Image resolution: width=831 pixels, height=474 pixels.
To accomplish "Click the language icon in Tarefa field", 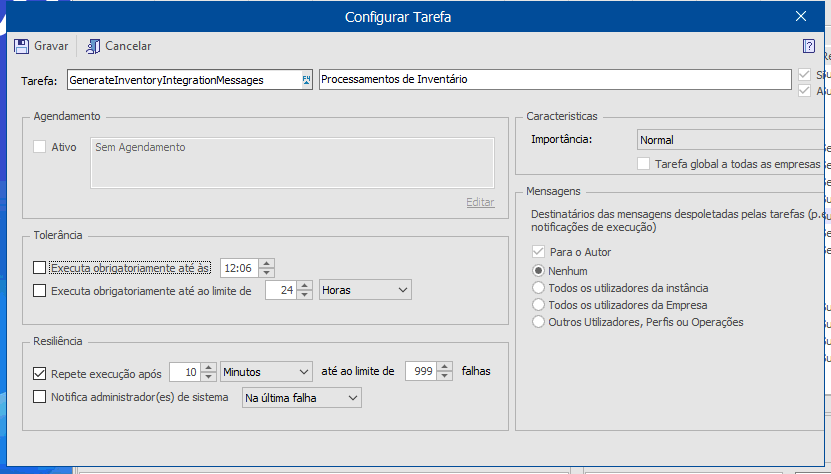I will point(307,79).
